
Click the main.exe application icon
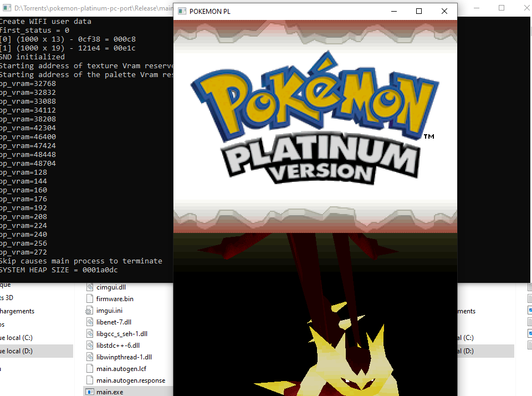[x=90, y=392]
